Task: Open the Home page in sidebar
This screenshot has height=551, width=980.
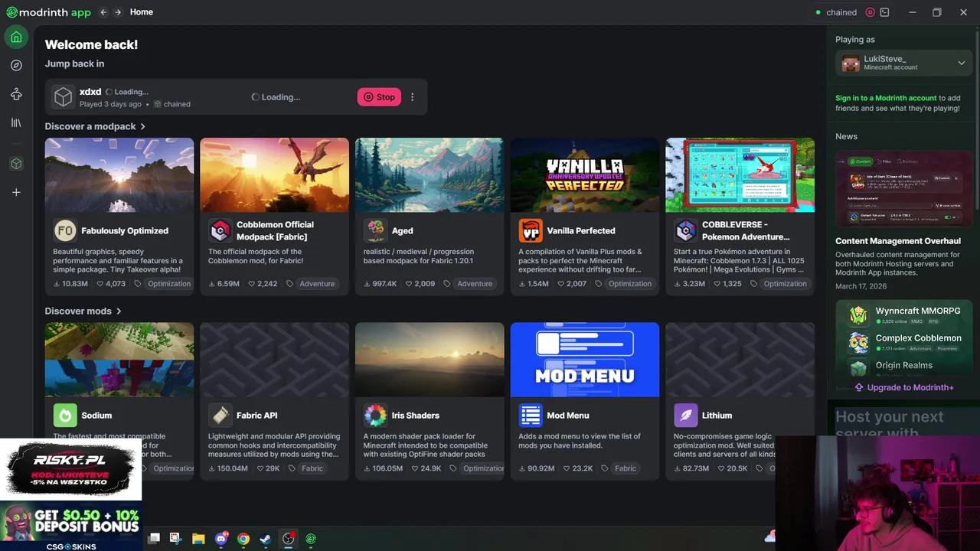Action: 16,37
